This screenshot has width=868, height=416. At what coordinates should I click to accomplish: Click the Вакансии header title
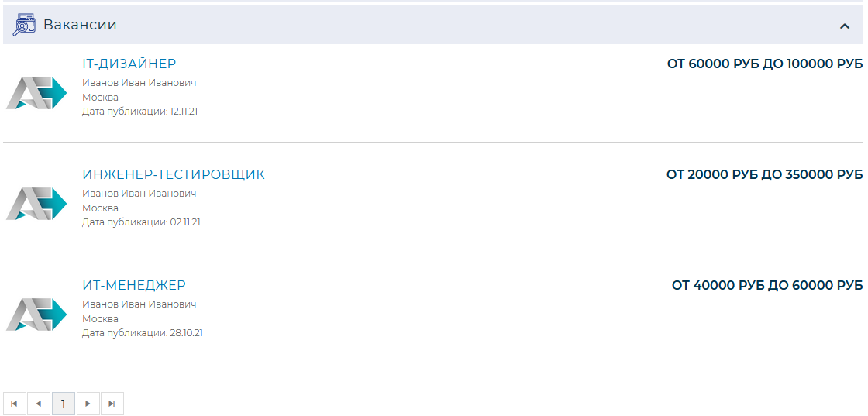(x=80, y=25)
